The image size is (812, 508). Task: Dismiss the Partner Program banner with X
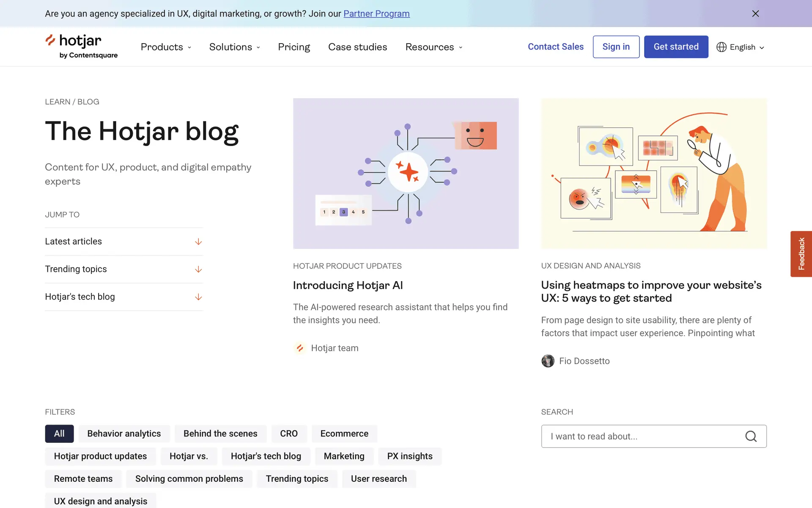pos(755,14)
